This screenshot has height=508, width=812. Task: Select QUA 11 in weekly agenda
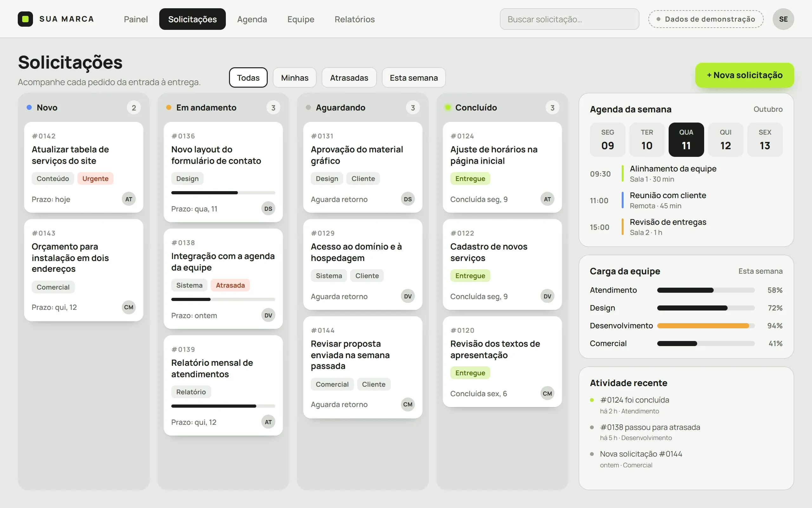(x=686, y=140)
